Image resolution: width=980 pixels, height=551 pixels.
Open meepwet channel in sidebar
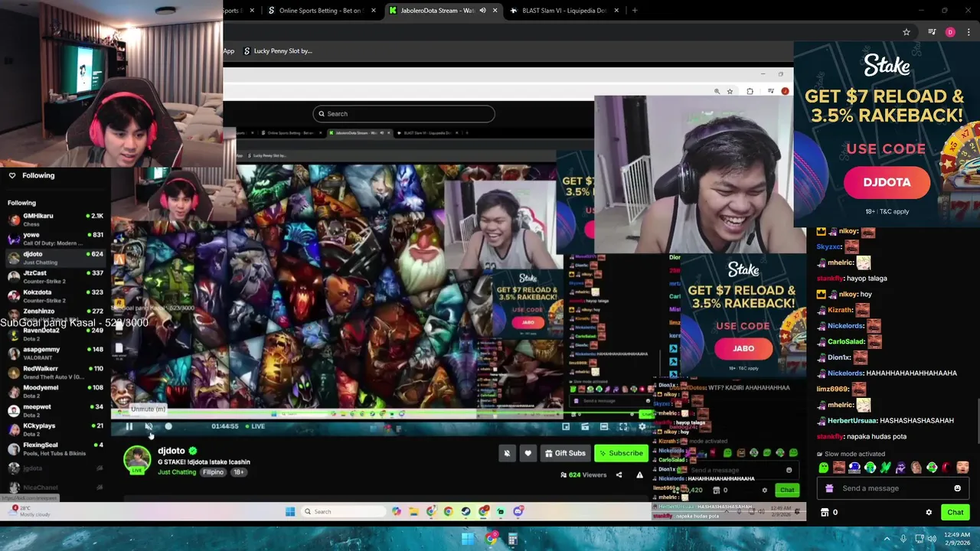coord(55,410)
